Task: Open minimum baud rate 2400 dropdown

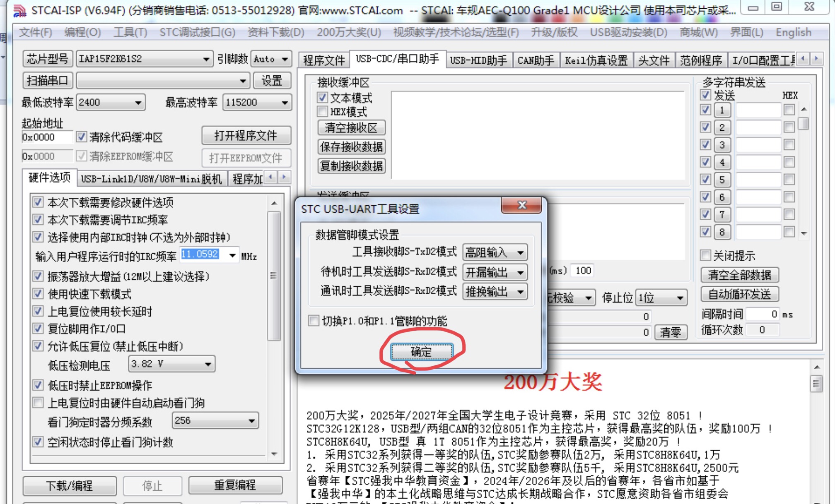Action: pos(110,102)
